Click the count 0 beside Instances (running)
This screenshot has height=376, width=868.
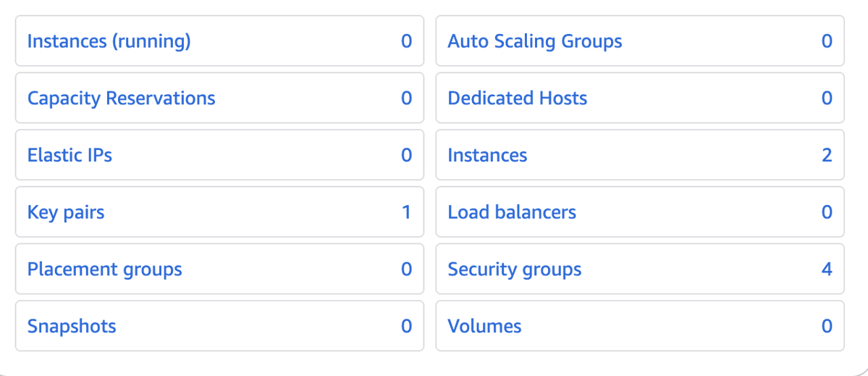(x=406, y=41)
